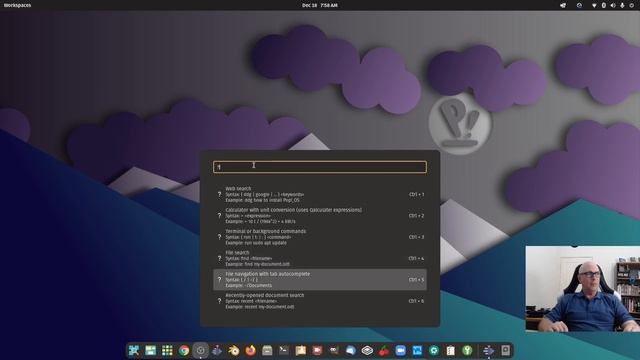This screenshot has height=360, width=640.
Task: Open the green key password app in dock
Action: [x=467, y=350]
